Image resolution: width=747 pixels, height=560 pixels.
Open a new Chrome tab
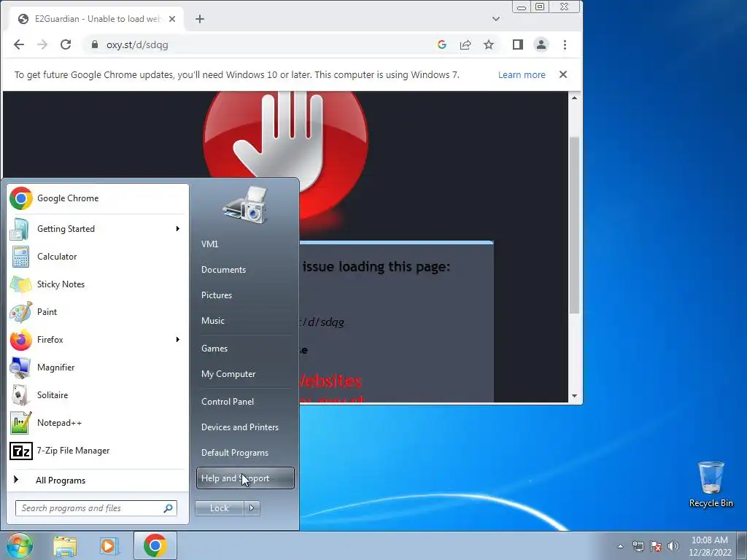pyautogui.click(x=200, y=19)
